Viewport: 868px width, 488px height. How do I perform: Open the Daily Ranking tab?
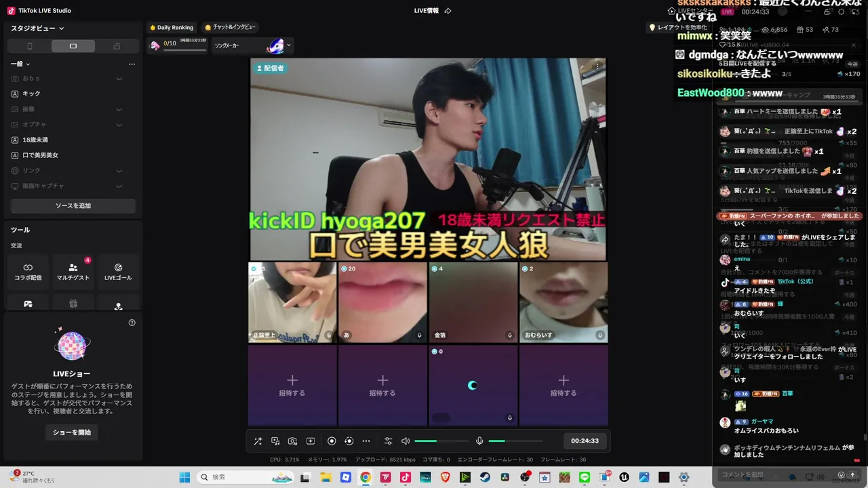(x=172, y=28)
